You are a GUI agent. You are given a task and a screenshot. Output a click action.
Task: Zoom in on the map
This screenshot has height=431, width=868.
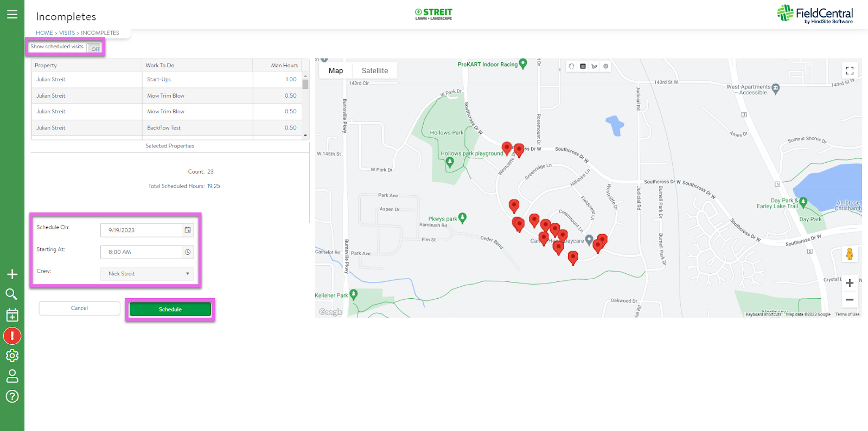(850, 283)
